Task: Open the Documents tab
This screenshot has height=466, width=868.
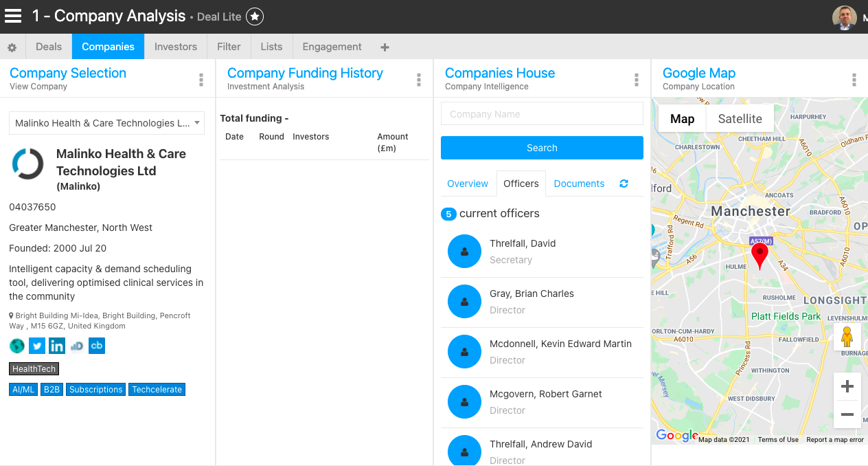Action: coord(579,184)
